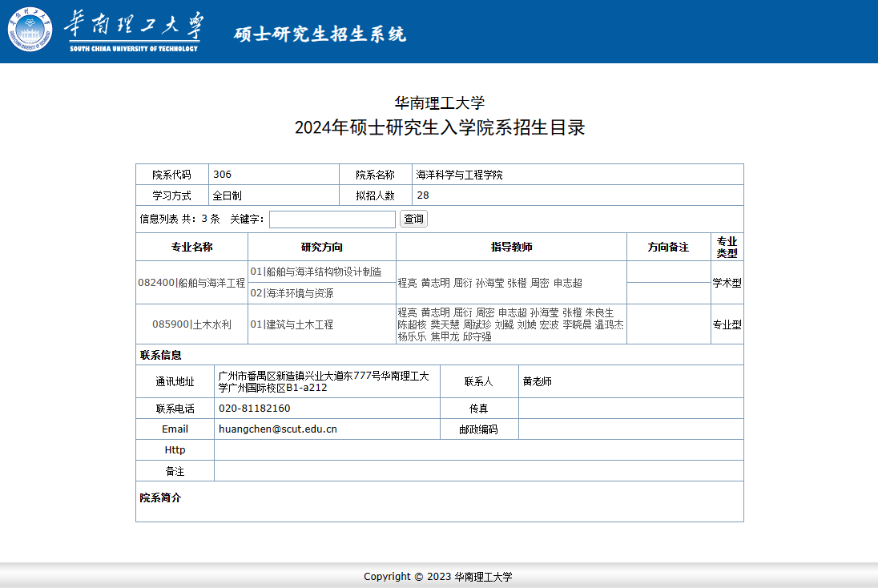Click the 2024年硕士研究生入学院系招生目录 title
This screenshot has height=588, width=878.
pyautogui.click(x=440, y=127)
